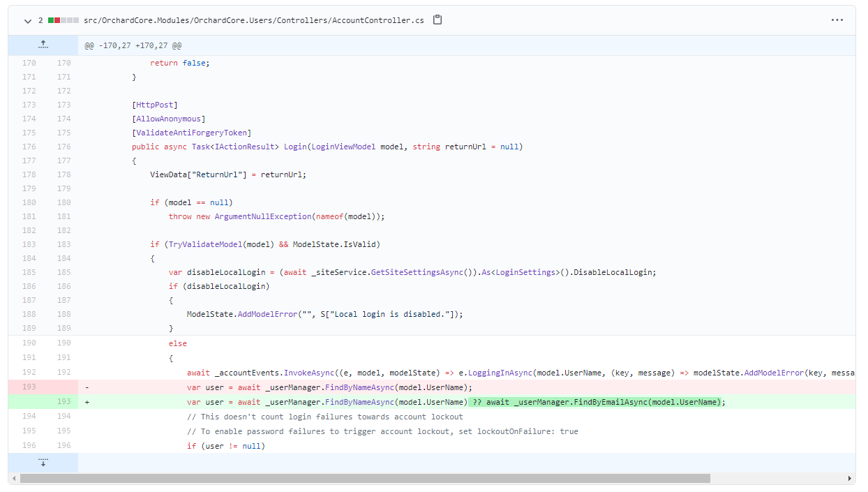The height and width of the screenshot is (492, 868).
Task: Click the 'return false;' line
Action: [179, 63]
